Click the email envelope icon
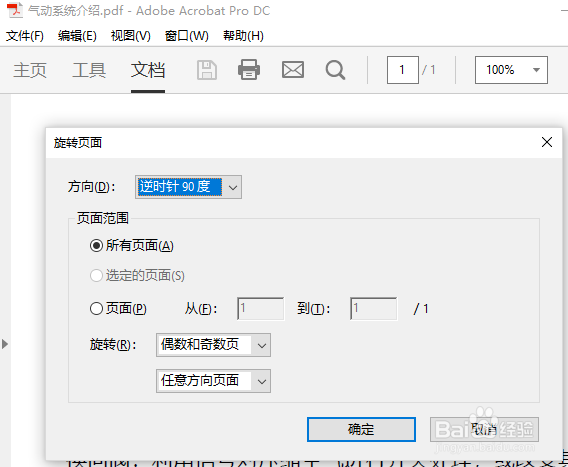The image size is (568, 467). coord(293,70)
